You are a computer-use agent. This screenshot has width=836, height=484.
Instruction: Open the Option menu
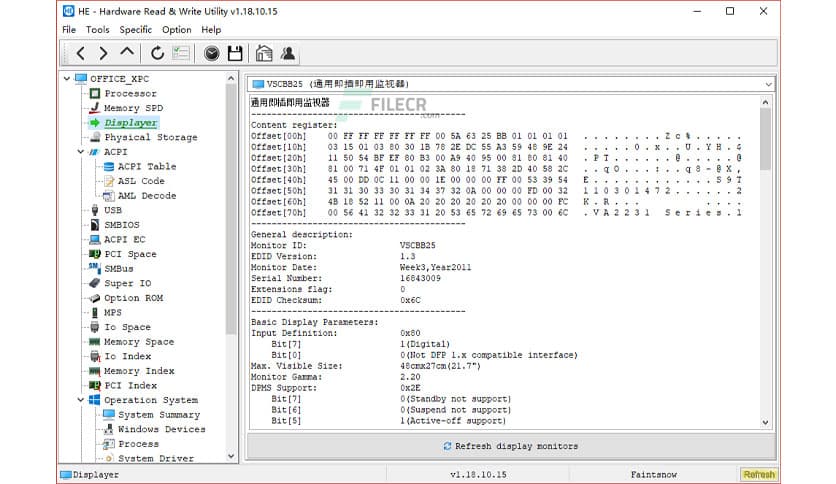177,30
